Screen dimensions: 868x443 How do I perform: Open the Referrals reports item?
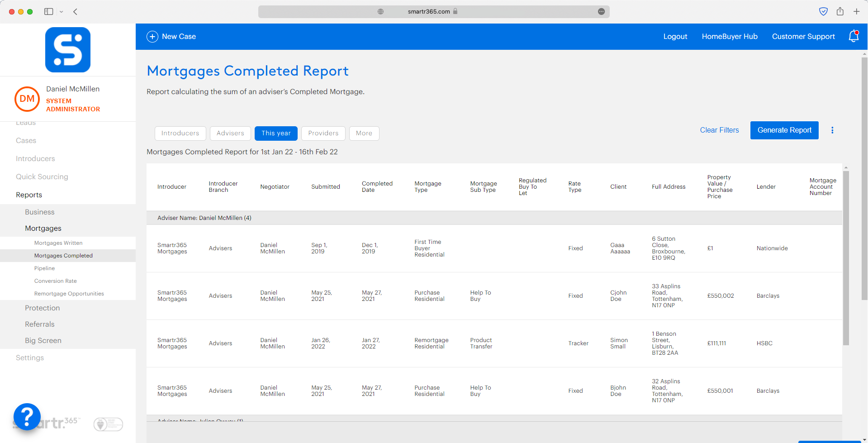[x=40, y=324]
